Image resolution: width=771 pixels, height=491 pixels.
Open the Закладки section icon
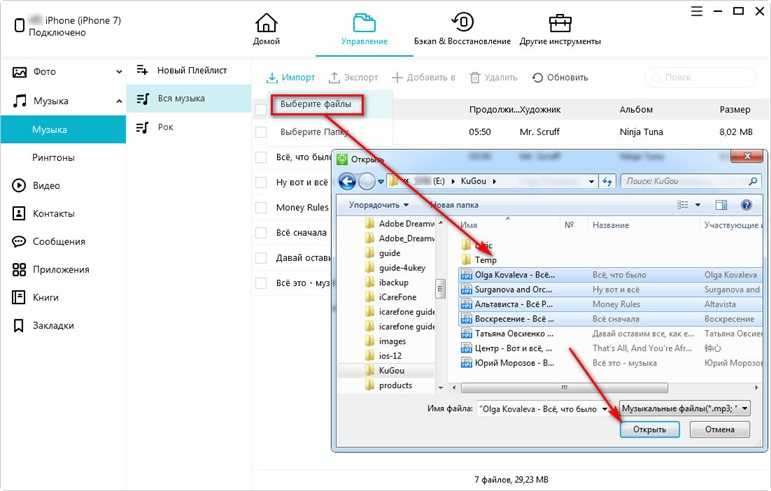[19, 325]
